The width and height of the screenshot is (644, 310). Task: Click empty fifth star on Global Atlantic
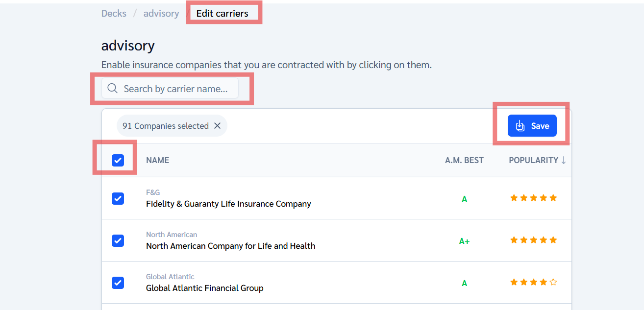click(x=553, y=283)
